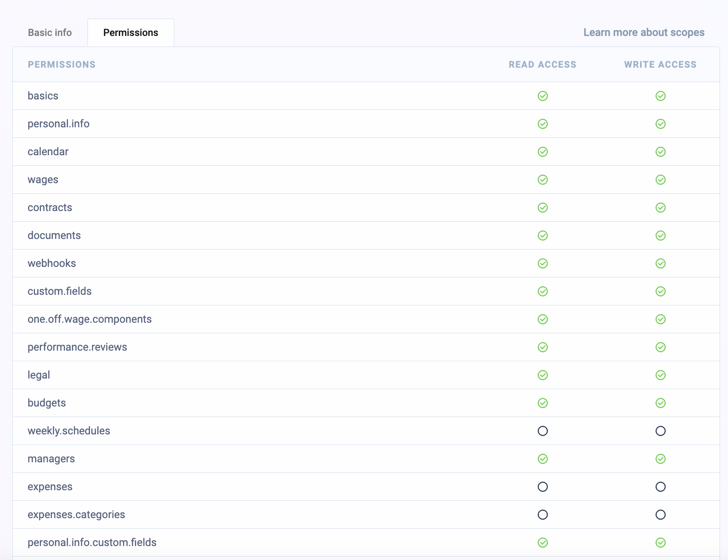
Task: Disable read access for personal.info
Action: click(x=542, y=124)
